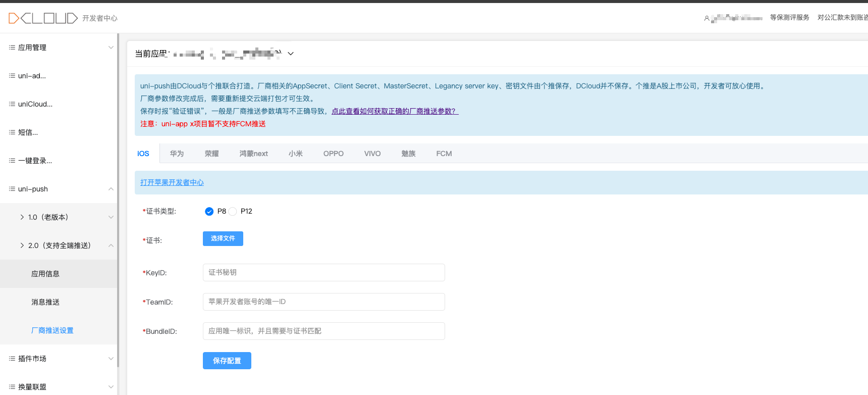Click the 开发者中心 header text

click(100, 18)
